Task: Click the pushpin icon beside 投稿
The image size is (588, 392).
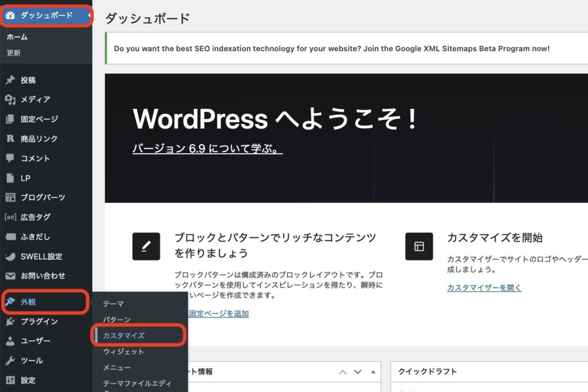Action: [x=10, y=80]
